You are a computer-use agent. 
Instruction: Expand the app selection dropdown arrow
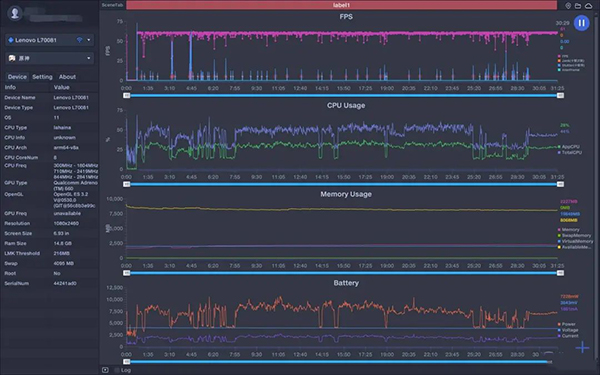(89, 58)
